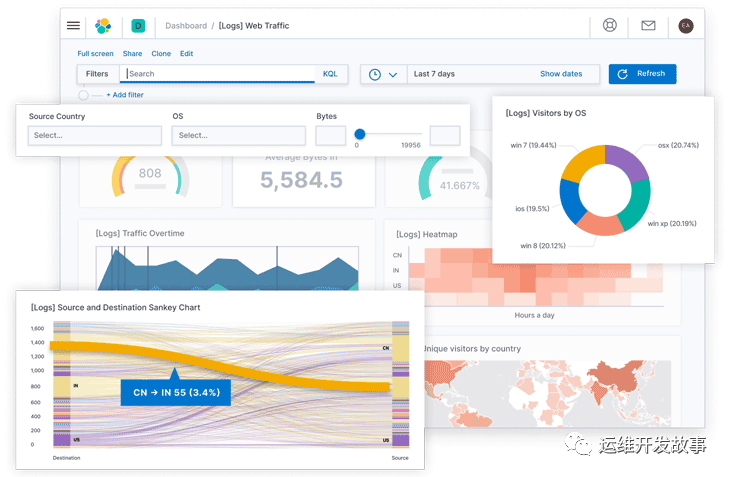Click the win xp (20.19%) label
The image size is (730, 477).
672,223
